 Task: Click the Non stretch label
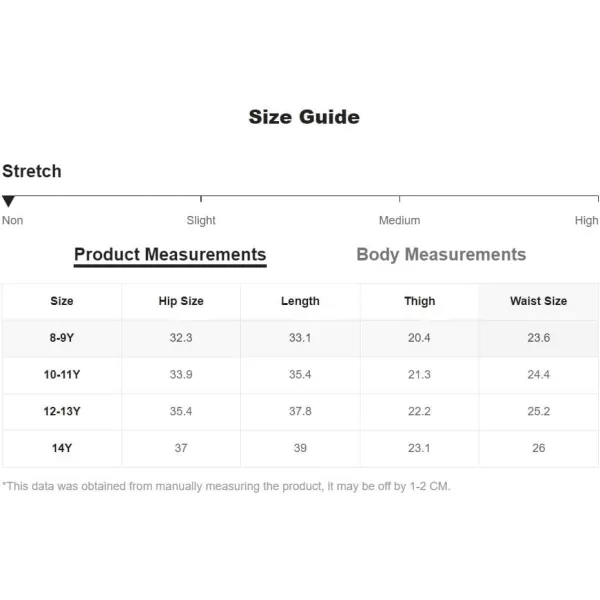(13, 220)
